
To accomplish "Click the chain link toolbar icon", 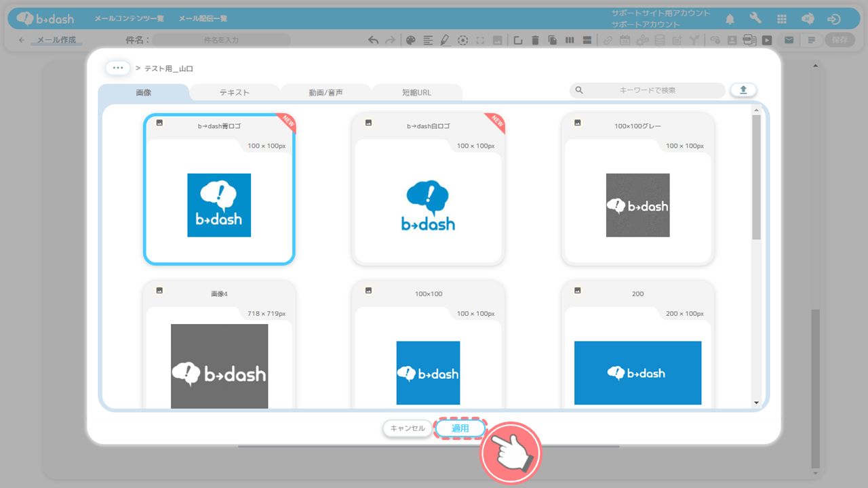I will click(608, 40).
